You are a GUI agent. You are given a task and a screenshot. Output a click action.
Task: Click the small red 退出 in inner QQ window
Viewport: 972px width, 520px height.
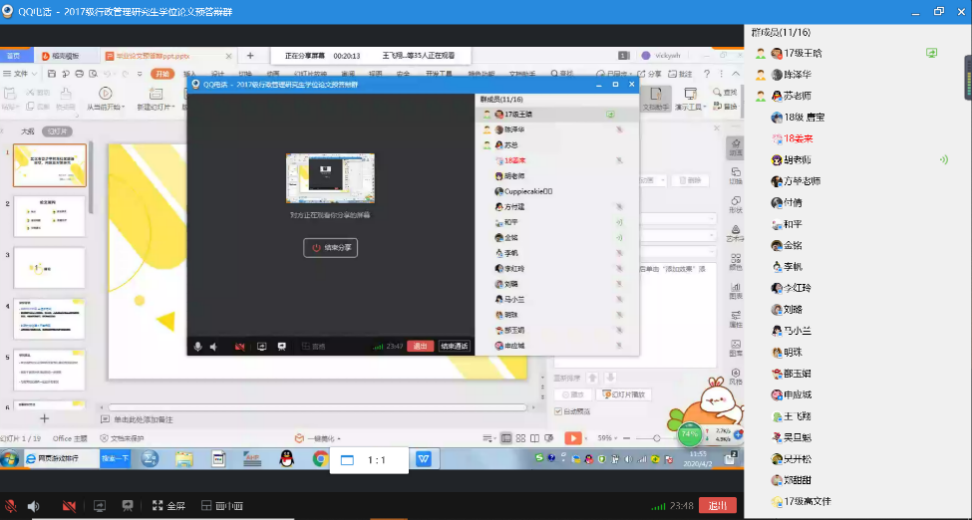tap(420, 346)
